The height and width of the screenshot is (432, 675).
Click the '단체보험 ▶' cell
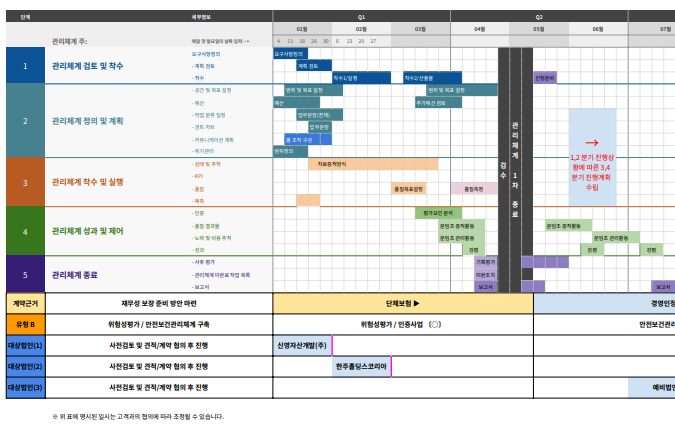tap(402, 301)
